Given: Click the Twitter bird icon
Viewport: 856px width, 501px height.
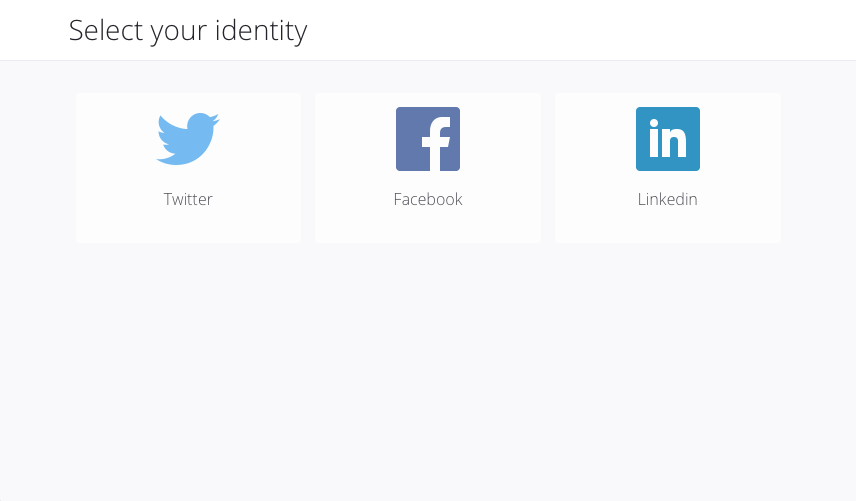Looking at the screenshot, I should click(188, 139).
